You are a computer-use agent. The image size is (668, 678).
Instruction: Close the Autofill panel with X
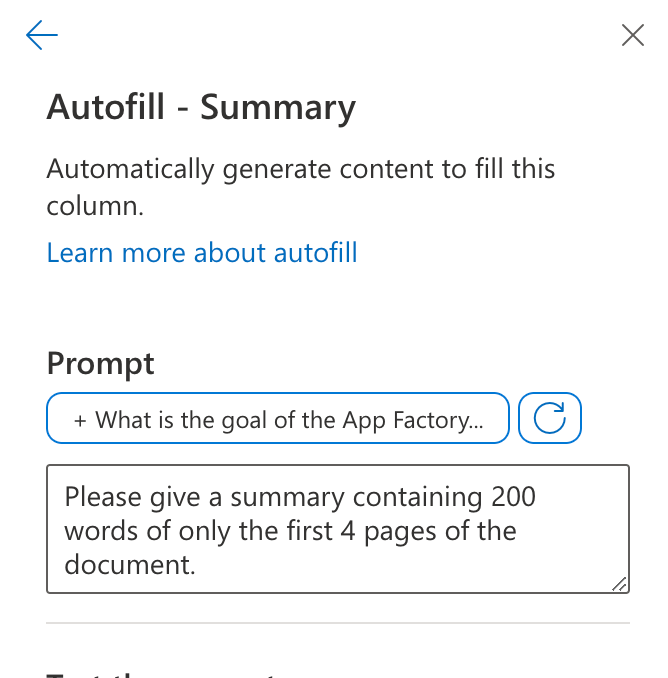click(x=632, y=36)
